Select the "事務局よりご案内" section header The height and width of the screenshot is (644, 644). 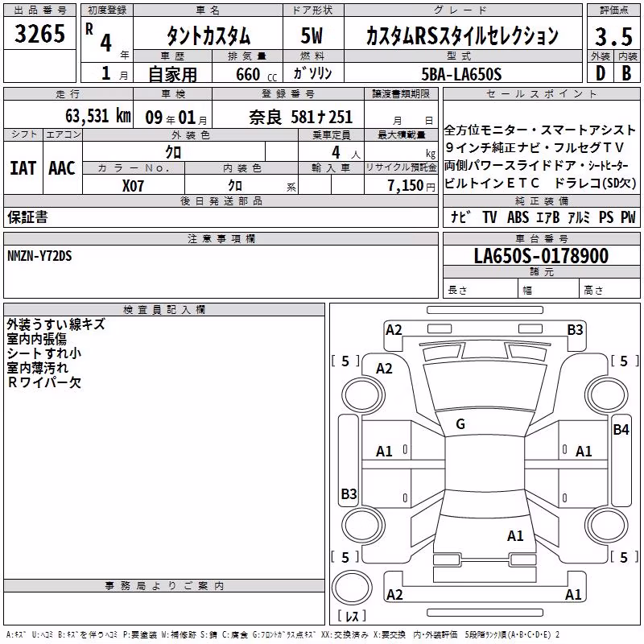coord(164,586)
